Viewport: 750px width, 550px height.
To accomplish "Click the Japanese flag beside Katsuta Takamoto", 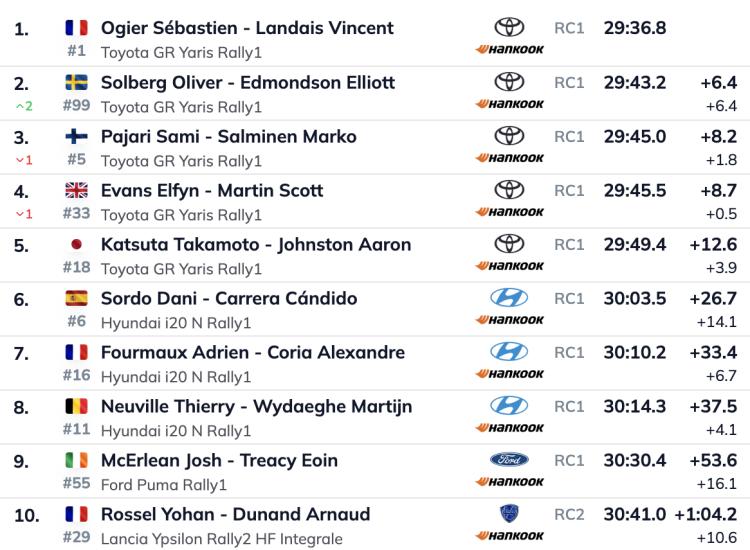I will pyautogui.click(x=76, y=244).
